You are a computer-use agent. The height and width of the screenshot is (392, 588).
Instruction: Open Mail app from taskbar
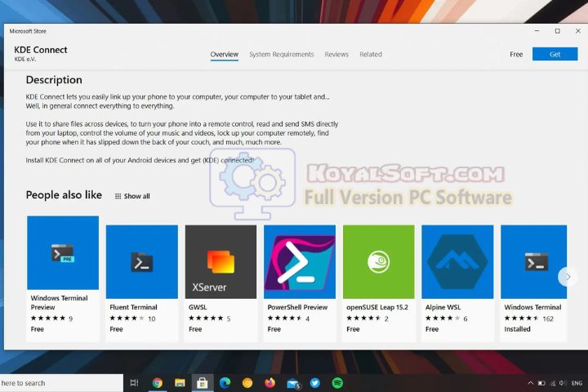tap(293, 384)
